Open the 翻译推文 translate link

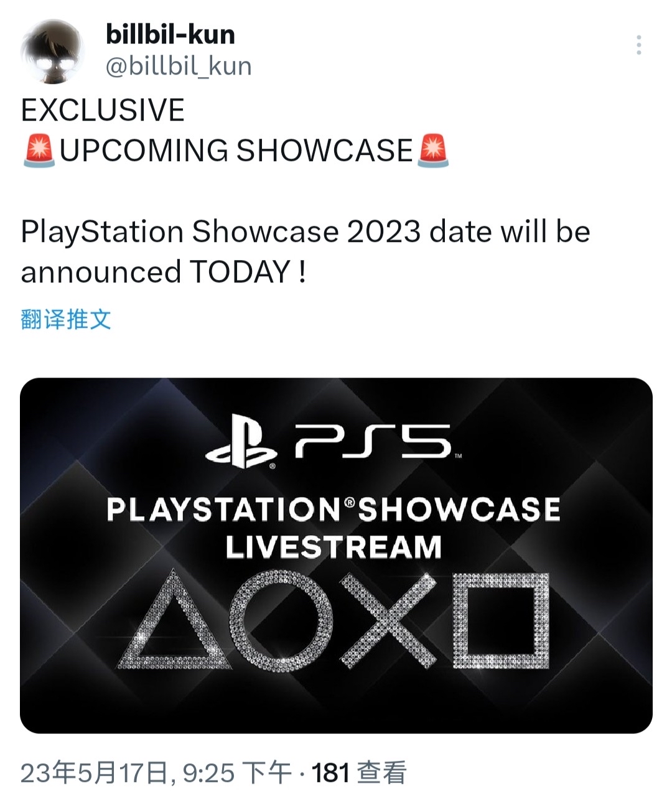point(66,318)
